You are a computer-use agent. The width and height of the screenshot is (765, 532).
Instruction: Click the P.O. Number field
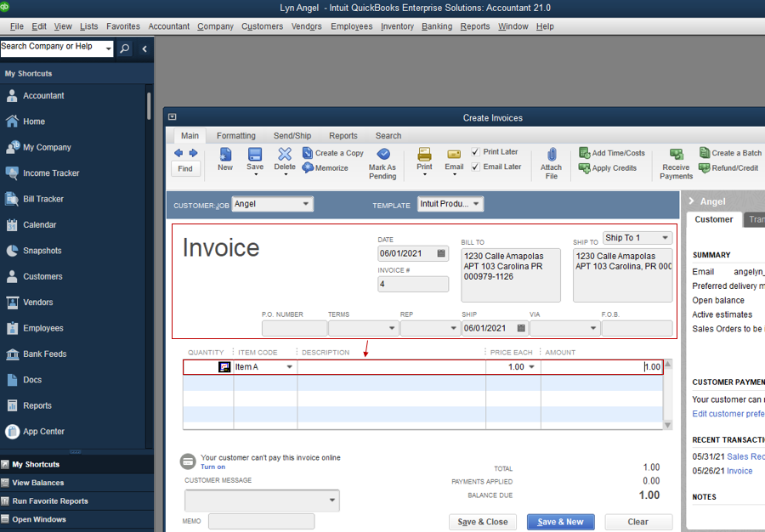tap(294, 328)
